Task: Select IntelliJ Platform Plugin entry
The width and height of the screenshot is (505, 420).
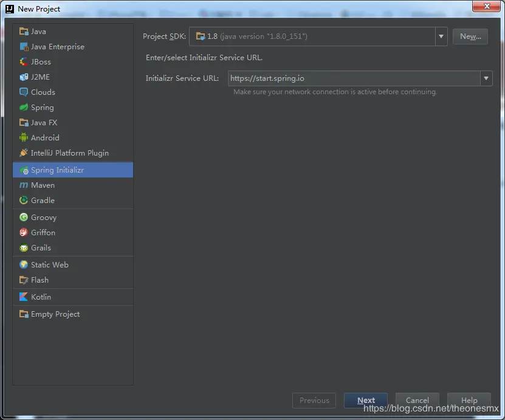Action: click(x=73, y=153)
